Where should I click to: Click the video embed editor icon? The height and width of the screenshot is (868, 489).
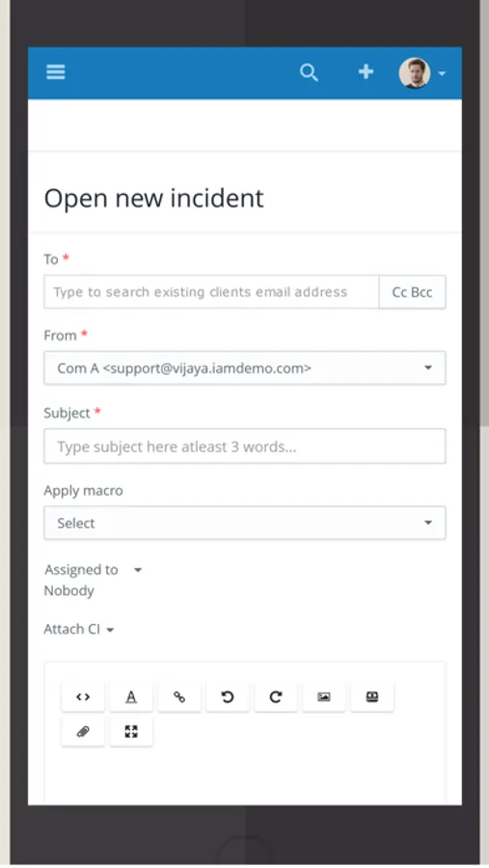pyautogui.click(x=372, y=697)
